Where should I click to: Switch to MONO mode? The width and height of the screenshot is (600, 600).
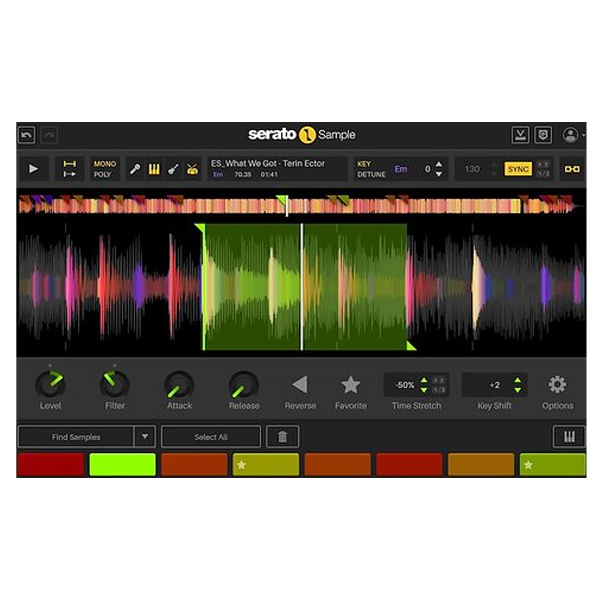coord(104,164)
